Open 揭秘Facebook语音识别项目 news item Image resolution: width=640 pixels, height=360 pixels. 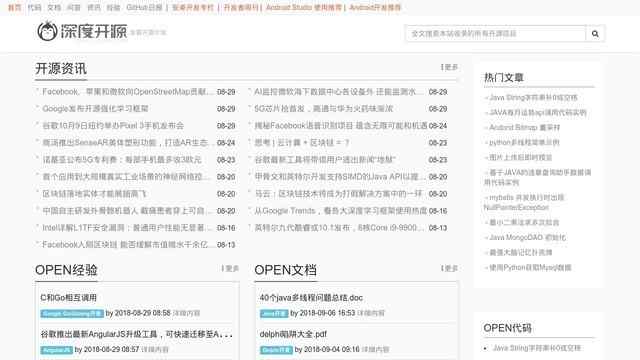(x=340, y=126)
